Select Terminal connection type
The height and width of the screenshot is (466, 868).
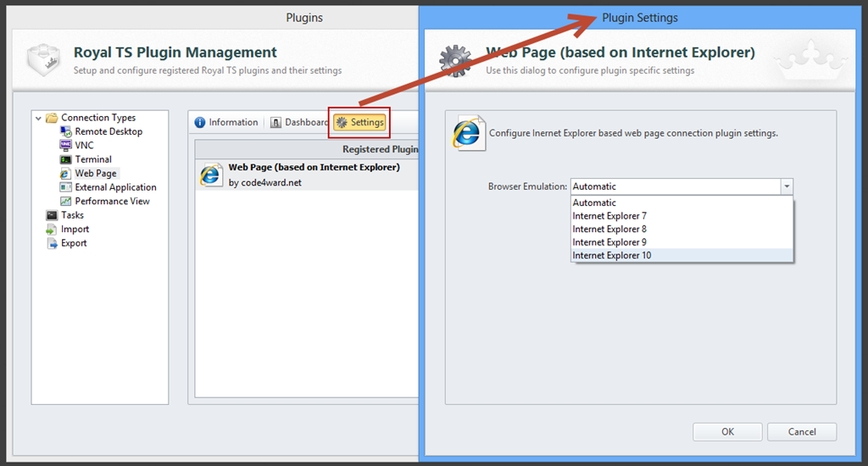pos(93,159)
